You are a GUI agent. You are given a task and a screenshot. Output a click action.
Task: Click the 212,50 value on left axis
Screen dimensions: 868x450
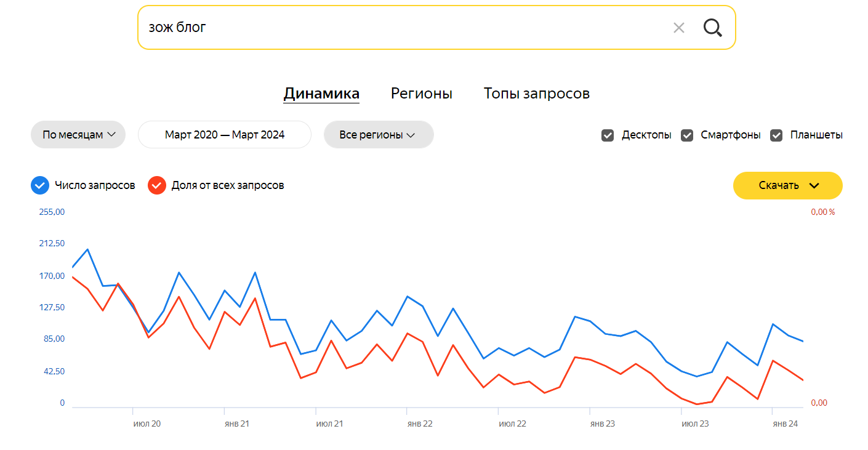52,244
